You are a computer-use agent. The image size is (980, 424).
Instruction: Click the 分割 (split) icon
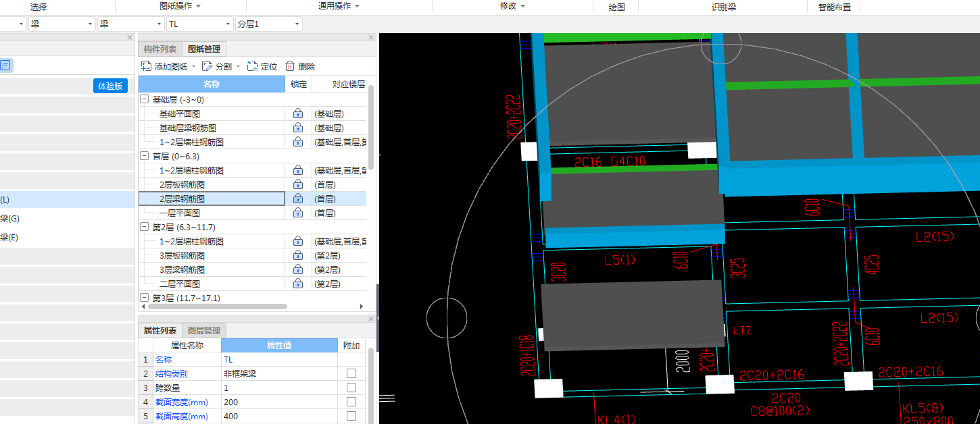click(x=207, y=66)
